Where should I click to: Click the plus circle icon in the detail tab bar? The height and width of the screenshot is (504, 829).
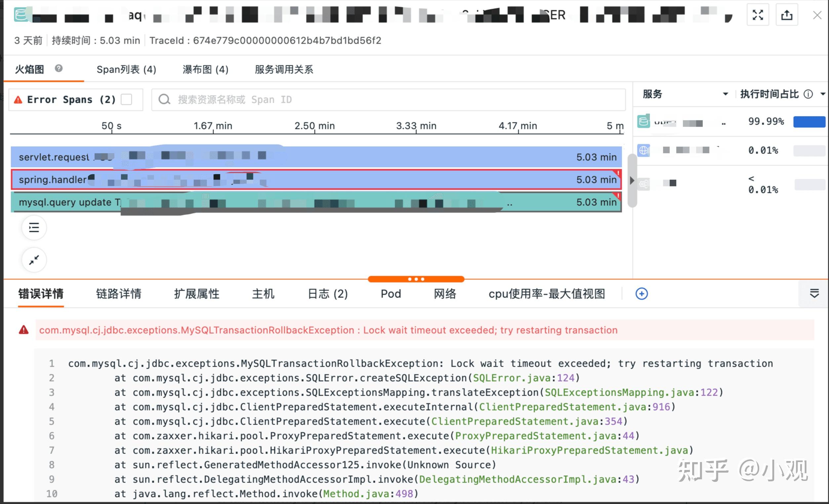pos(642,294)
